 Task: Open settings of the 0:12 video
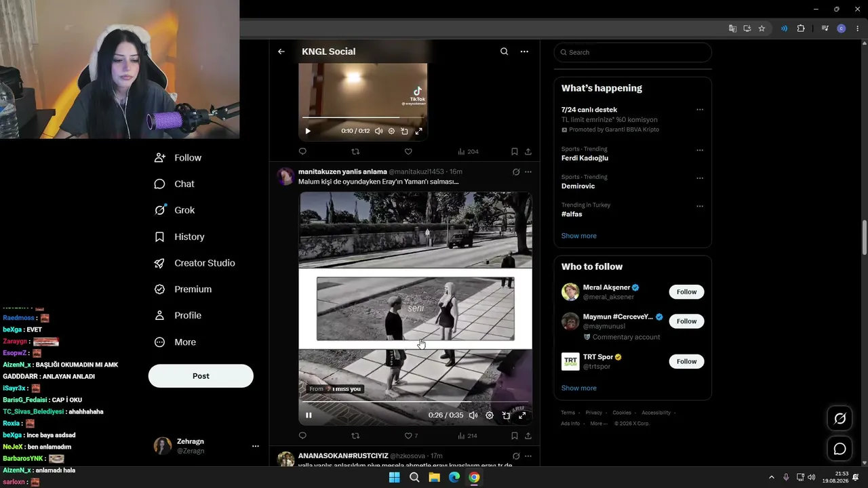tap(391, 131)
